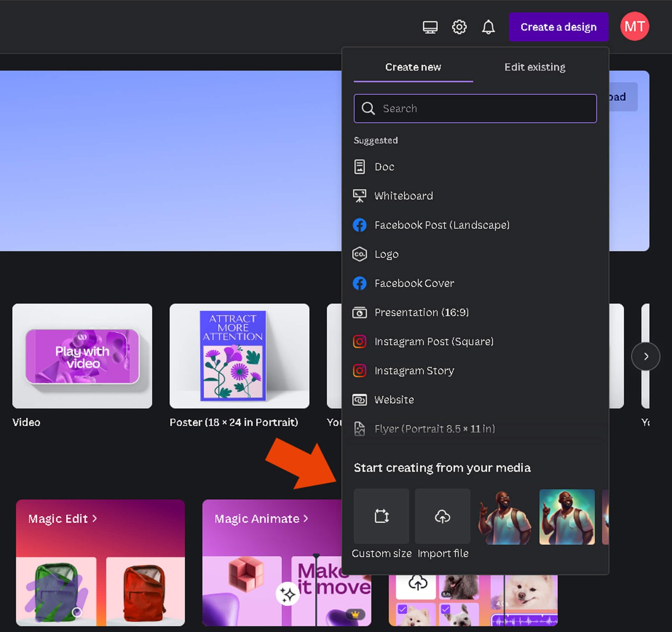Click the Whiteboard easel icon

click(x=360, y=196)
